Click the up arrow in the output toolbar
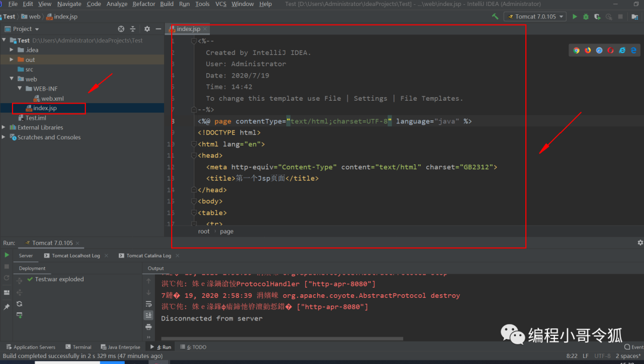The width and height of the screenshot is (644, 364). [x=148, y=281]
